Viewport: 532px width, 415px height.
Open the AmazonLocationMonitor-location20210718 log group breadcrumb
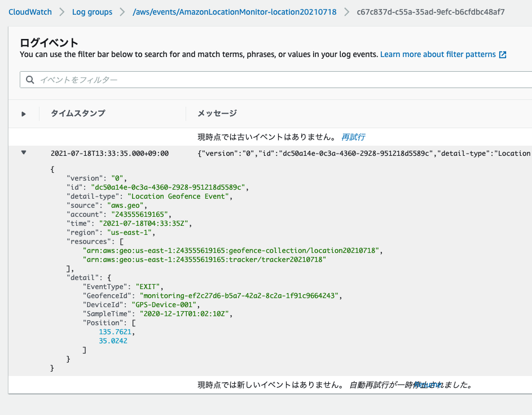235,12
